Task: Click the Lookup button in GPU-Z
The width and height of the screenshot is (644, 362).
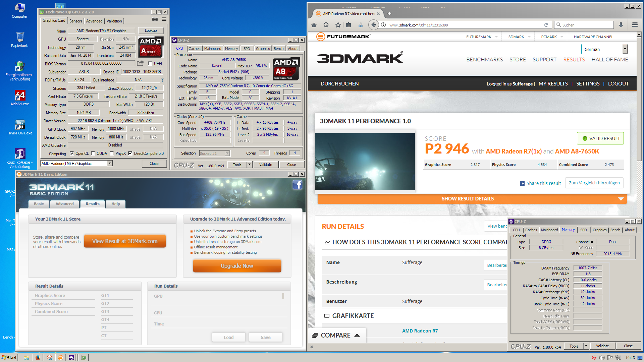Action: click(x=151, y=31)
